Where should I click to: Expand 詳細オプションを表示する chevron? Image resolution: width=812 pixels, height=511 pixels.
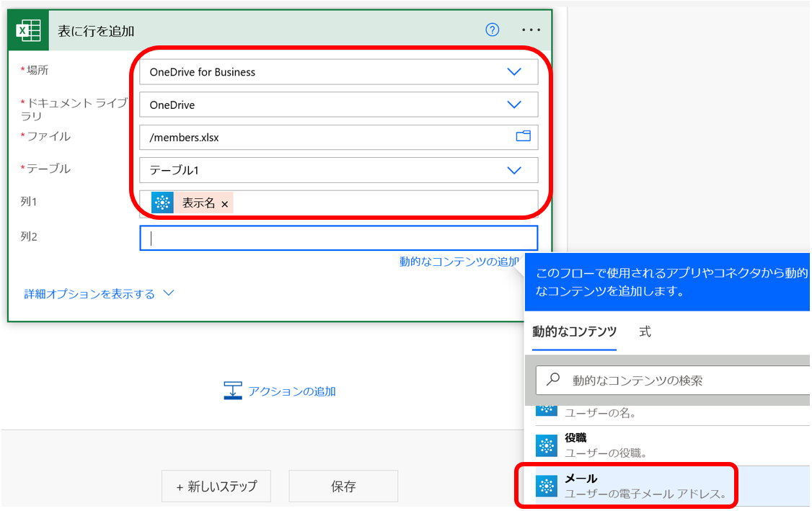tap(169, 293)
